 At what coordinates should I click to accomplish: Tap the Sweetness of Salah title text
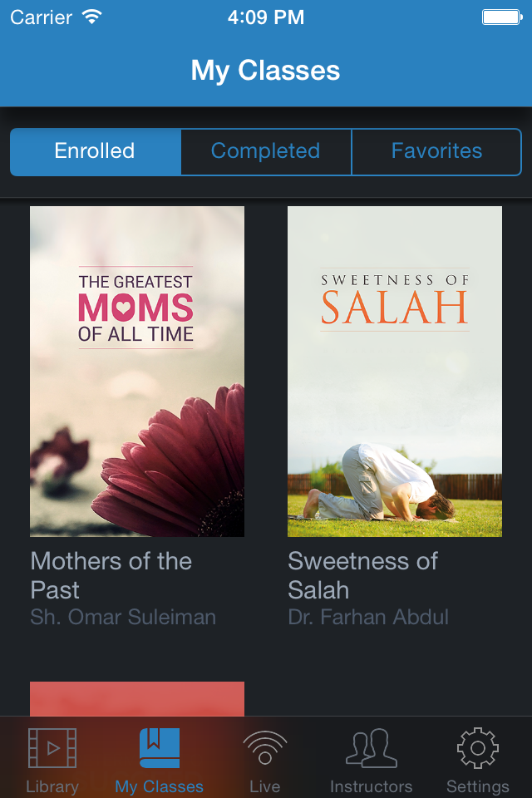(362, 575)
